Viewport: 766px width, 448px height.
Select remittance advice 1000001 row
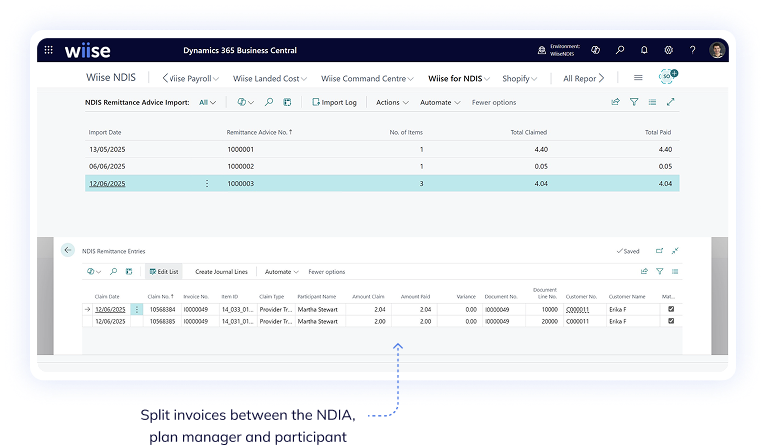(382, 149)
